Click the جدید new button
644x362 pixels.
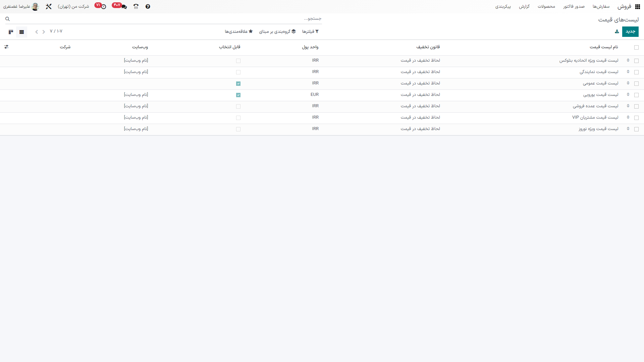[630, 32]
